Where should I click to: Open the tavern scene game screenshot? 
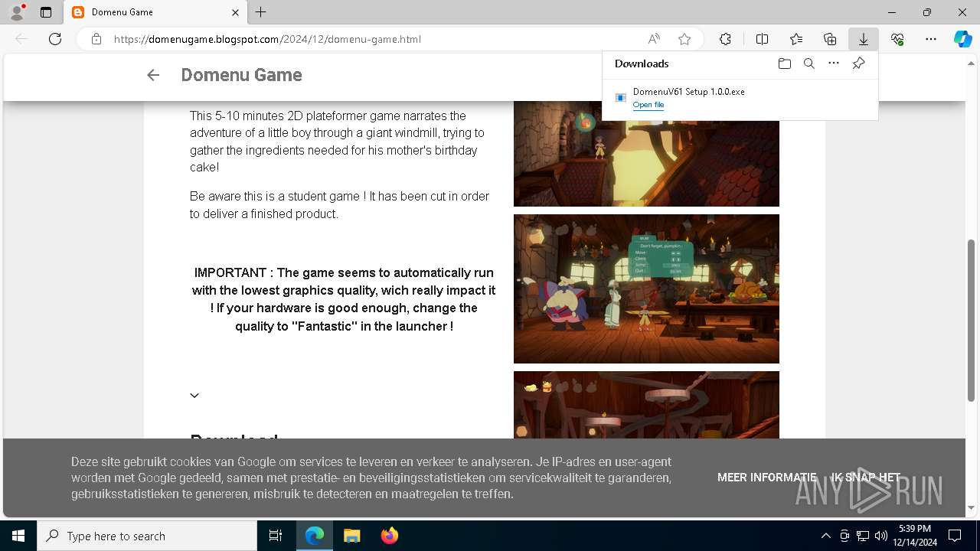tap(646, 289)
